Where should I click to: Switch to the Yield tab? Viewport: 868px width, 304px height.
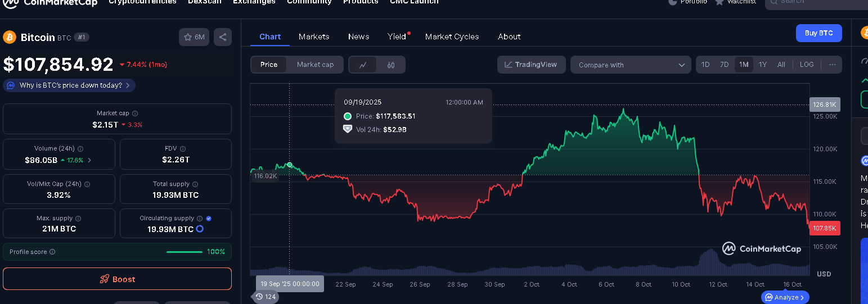click(x=397, y=37)
